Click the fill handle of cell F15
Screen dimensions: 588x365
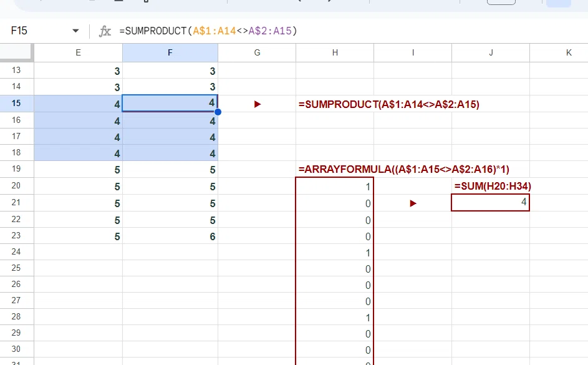point(218,112)
